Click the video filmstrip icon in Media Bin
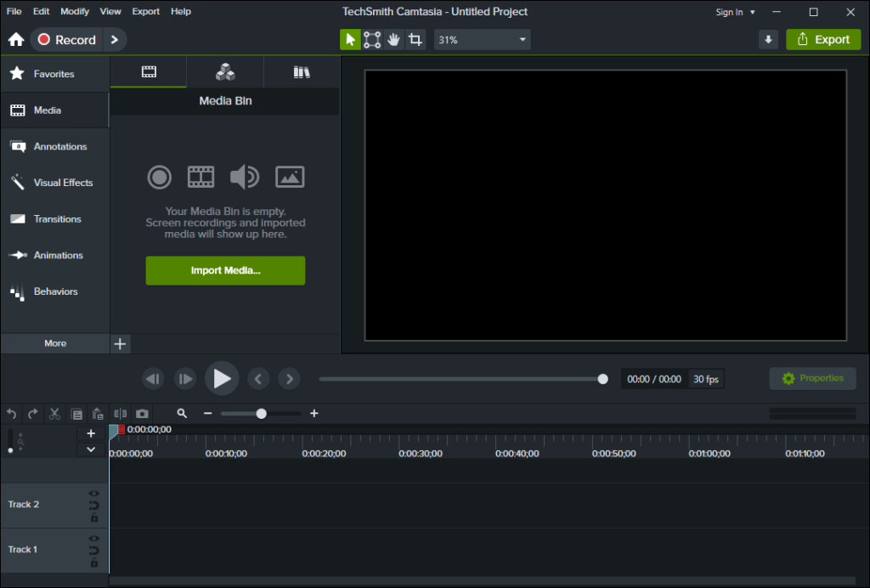 point(201,177)
